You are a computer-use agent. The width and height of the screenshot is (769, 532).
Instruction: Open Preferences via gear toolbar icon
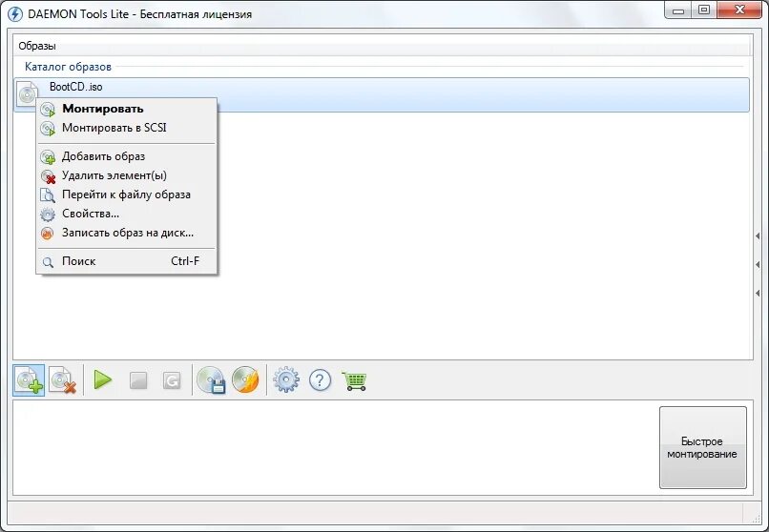coord(286,380)
